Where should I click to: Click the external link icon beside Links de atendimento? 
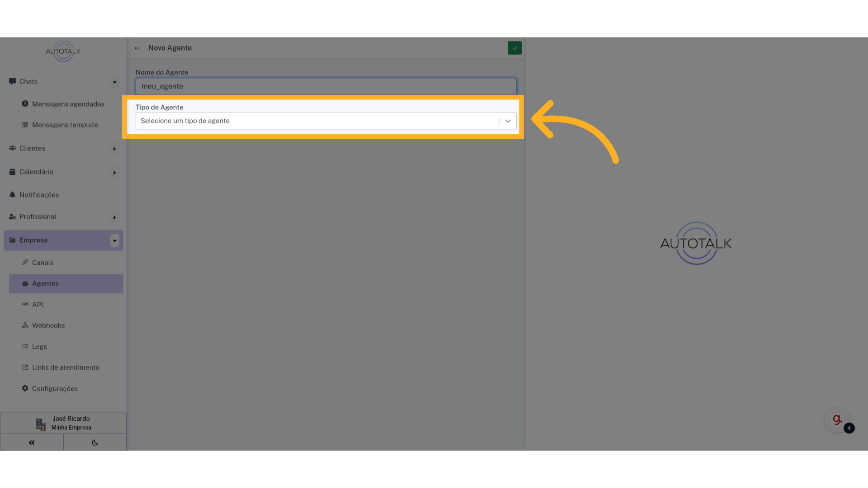25,367
